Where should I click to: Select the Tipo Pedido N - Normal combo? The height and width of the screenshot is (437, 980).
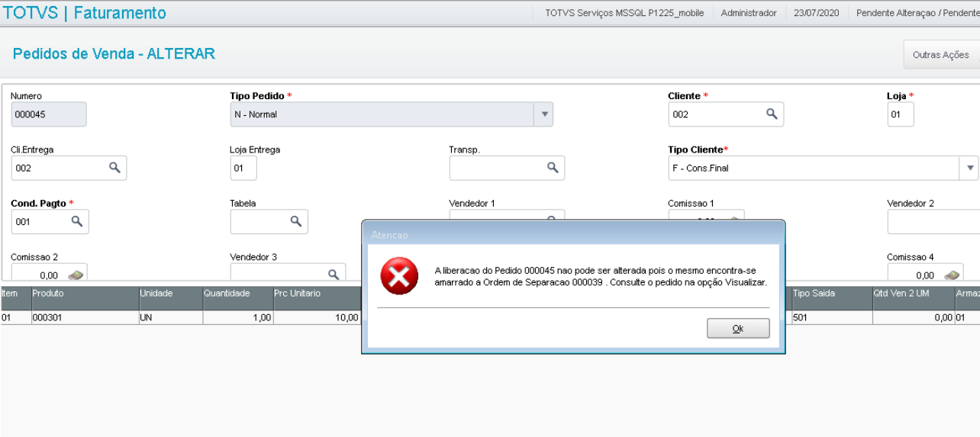pos(392,114)
